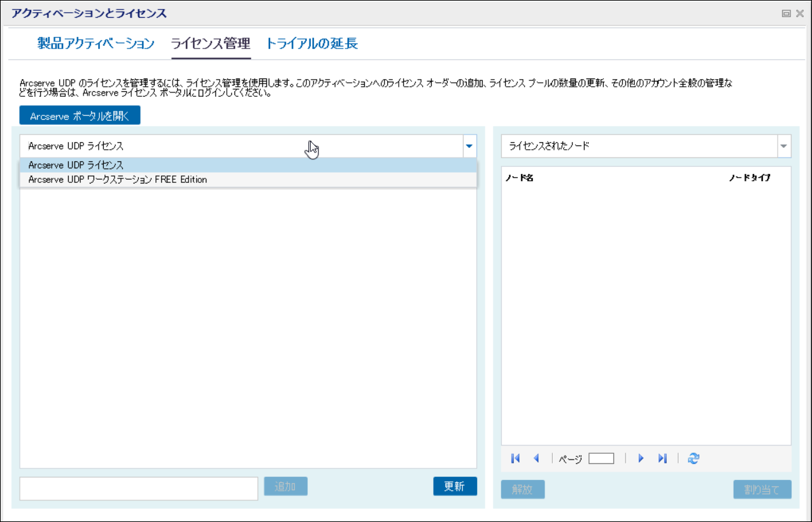Click the ノードタイプ column header
Screen dimensions: 812x522
[750, 178]
